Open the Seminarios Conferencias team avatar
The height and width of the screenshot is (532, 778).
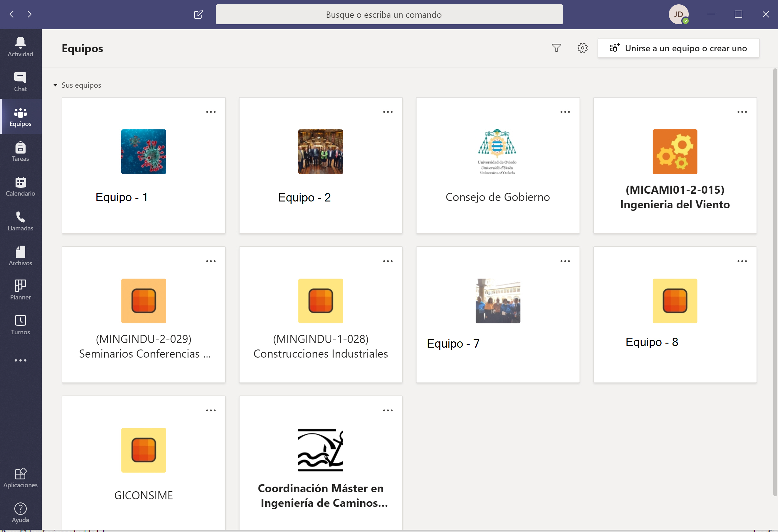[144, 301]
